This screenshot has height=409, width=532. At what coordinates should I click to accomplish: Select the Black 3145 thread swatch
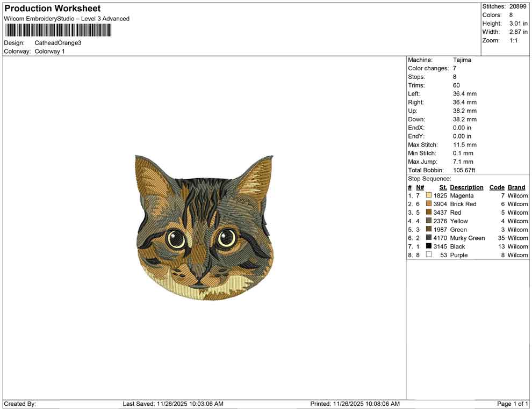coord(428,246)
